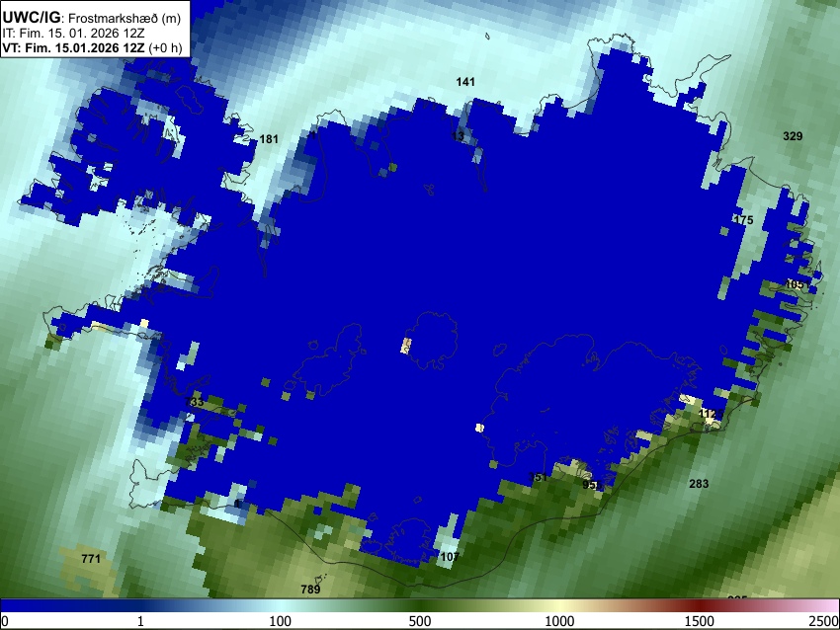840x630 pixels.
Task: Click the map value 283 off the southeast coast
Action: point(699,484)
